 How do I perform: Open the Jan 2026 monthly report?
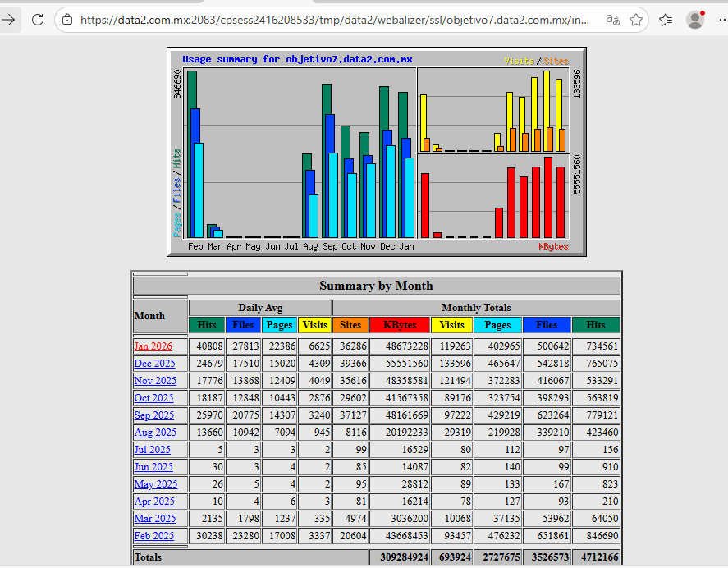tap(153, 346)
